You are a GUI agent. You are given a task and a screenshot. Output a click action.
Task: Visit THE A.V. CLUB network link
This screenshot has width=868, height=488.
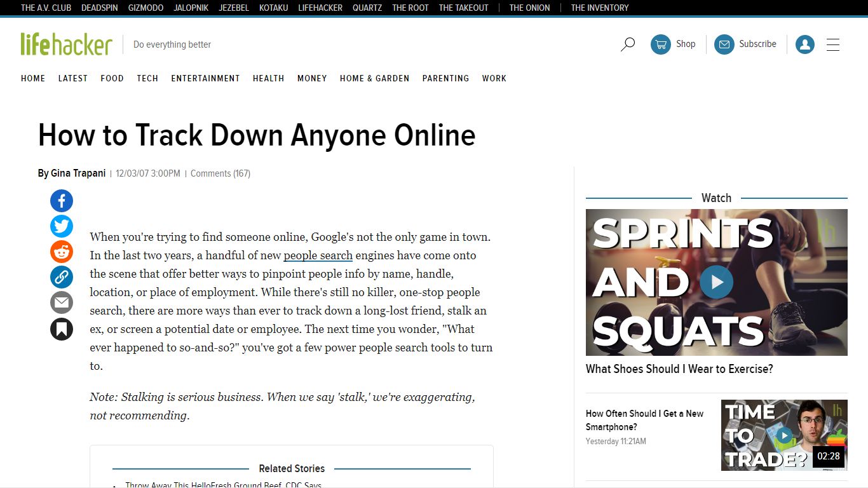(x=46, y=8)
